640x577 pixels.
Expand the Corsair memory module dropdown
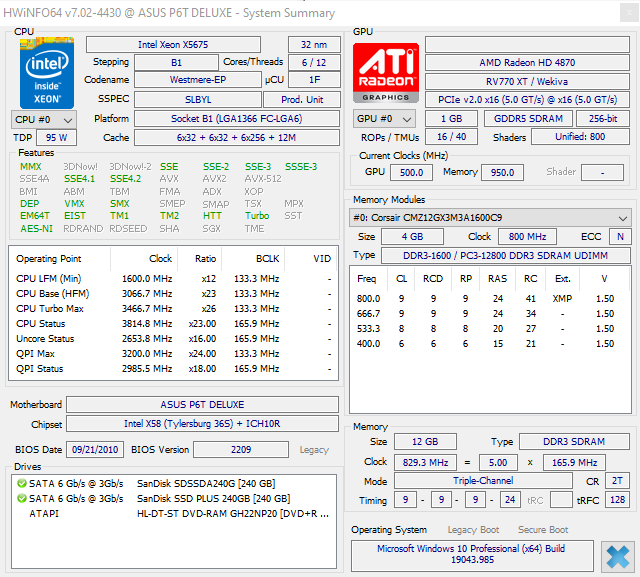490,218
